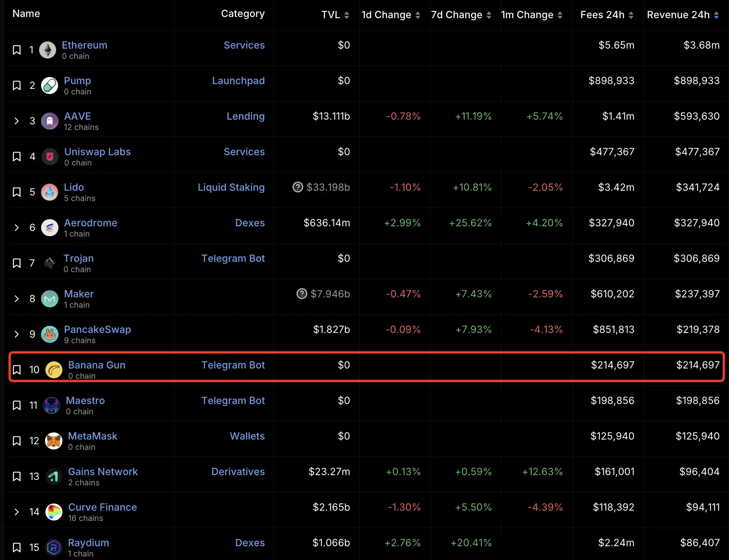
Task: Expand Curve Finance row
Action: 17,512
